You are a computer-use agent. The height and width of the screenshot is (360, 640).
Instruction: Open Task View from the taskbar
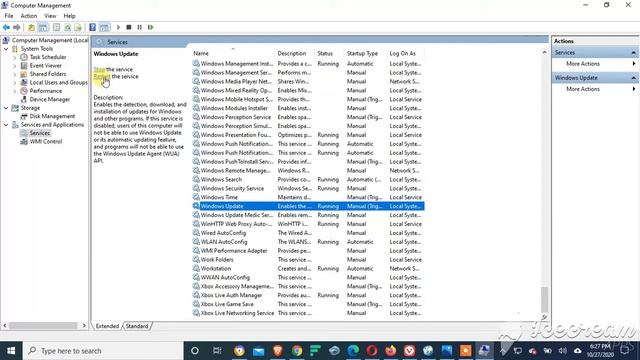pos(217,351)
